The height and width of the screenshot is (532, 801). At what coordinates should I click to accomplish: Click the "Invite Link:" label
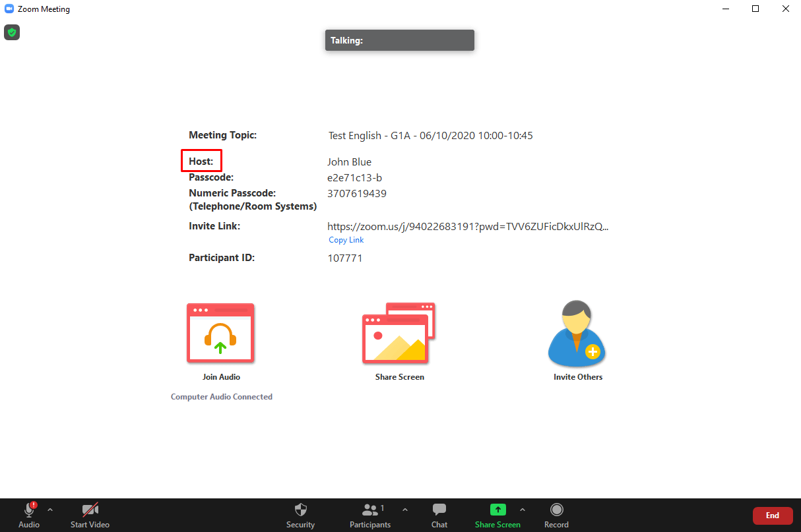pyautogui.click(x=214, y=226)
